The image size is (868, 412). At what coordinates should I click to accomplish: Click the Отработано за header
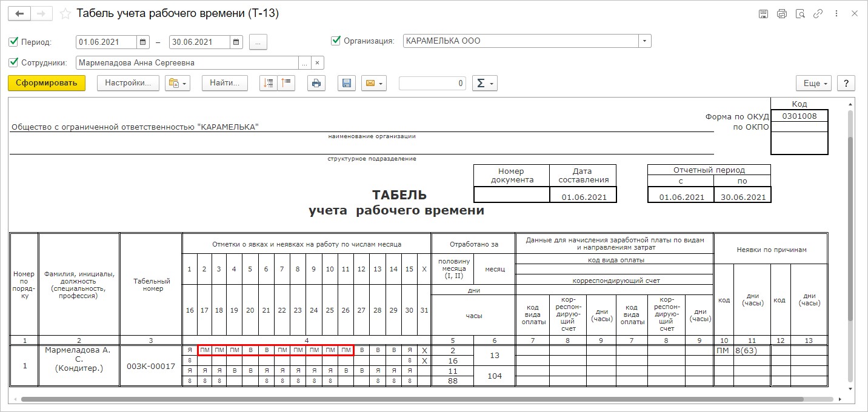pyautogui.click(x=473, y=244)
